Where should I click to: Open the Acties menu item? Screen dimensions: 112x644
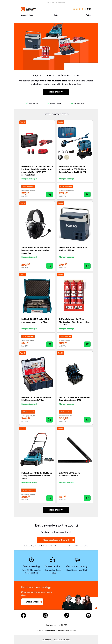[x=88, y=15]
